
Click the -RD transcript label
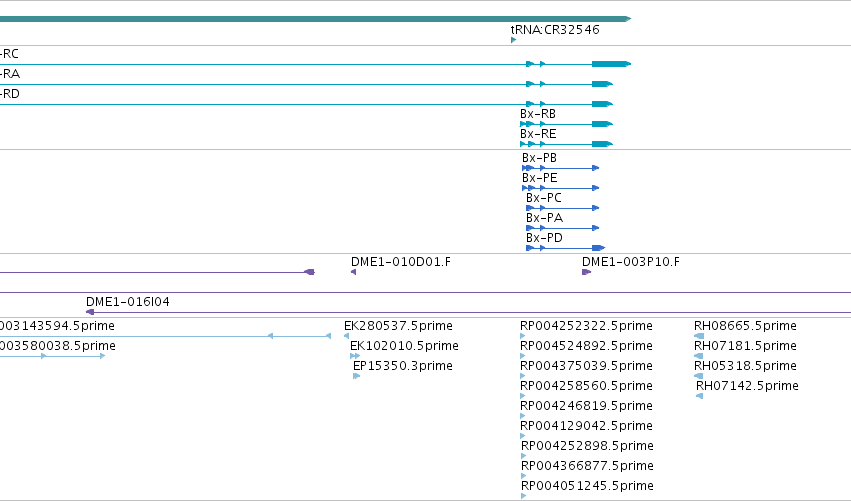(10, 94)
